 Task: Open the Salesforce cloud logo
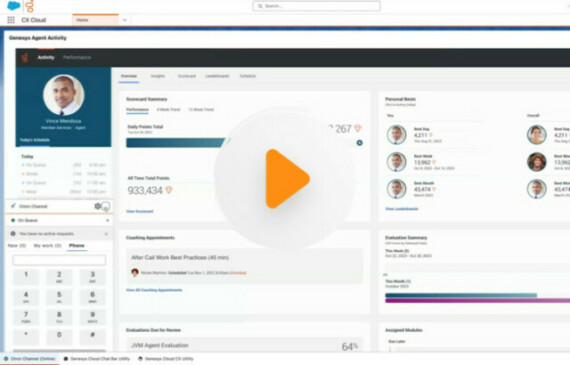[13, 6]
